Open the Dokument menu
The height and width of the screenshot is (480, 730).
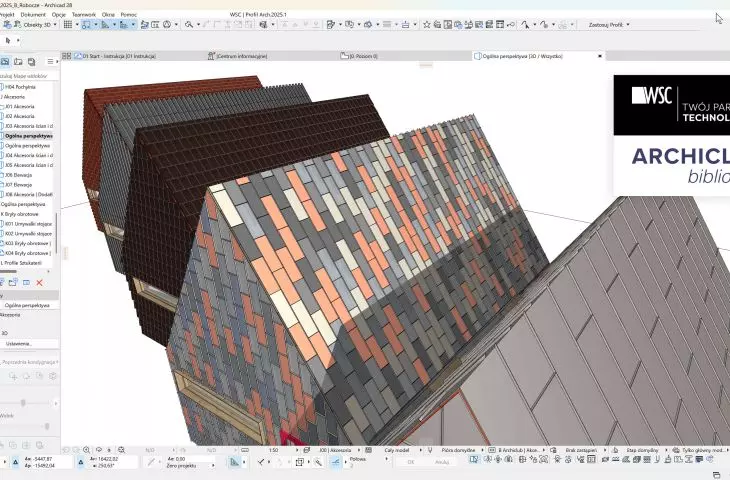[x=33, y=14]
